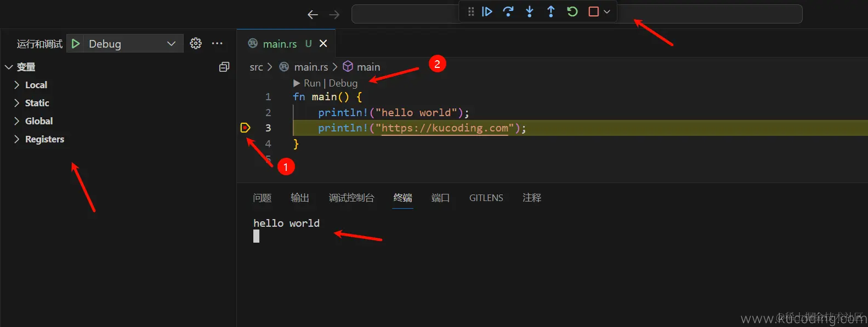Continue debugging with the Continue button
Viewport: 868px width, 327px height.
(487, 12)
